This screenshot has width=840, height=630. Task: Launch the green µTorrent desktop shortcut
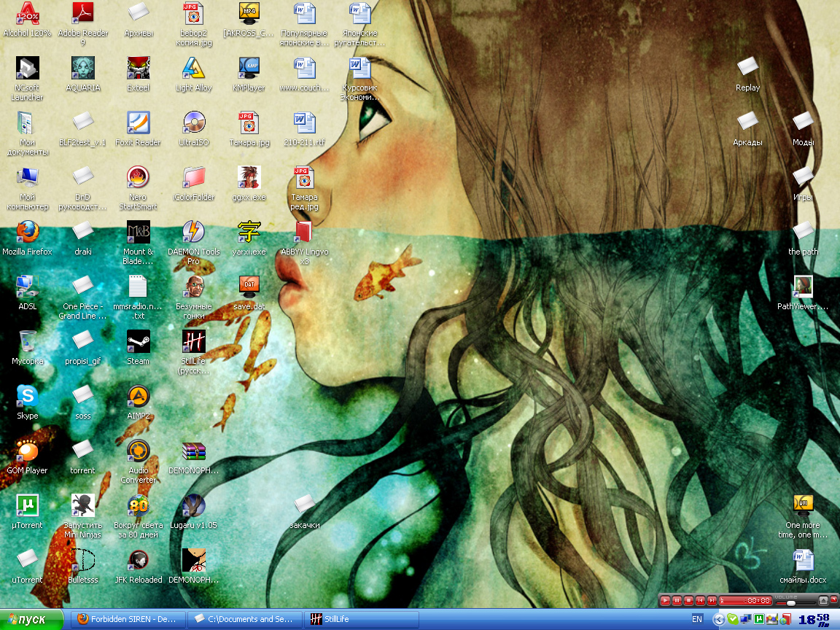click(x=27, y=512)
